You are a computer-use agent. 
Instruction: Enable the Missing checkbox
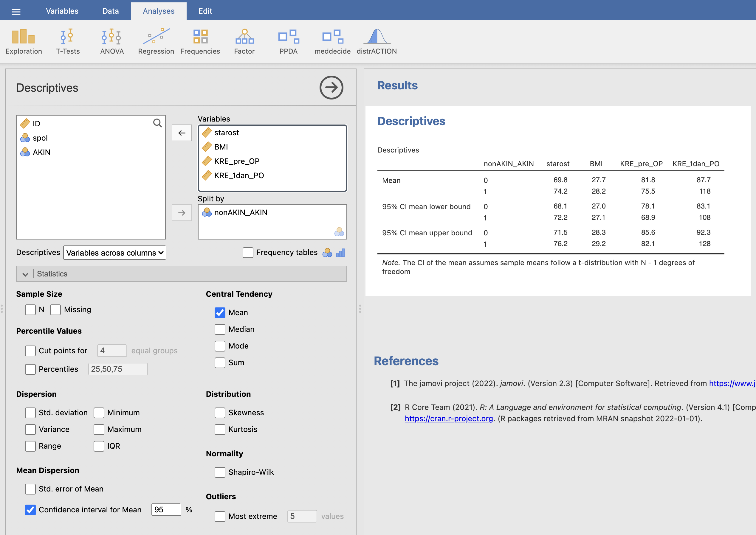[x=55, y=310]
